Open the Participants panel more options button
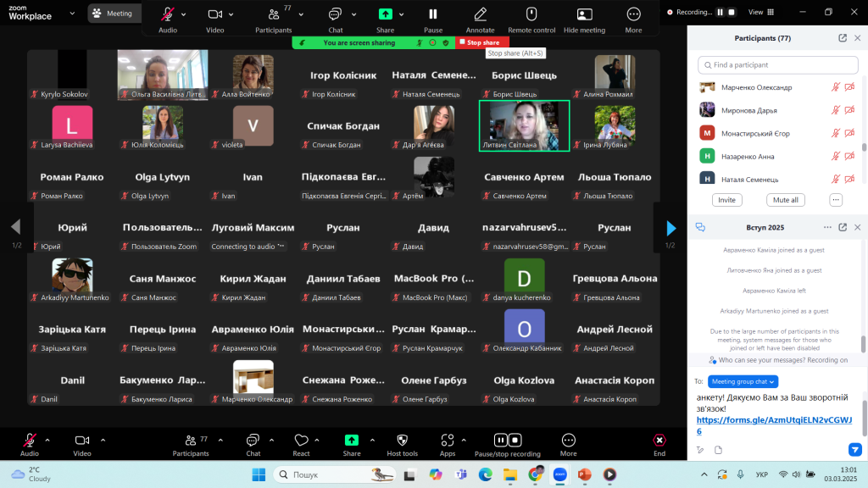 click(836, 200)
